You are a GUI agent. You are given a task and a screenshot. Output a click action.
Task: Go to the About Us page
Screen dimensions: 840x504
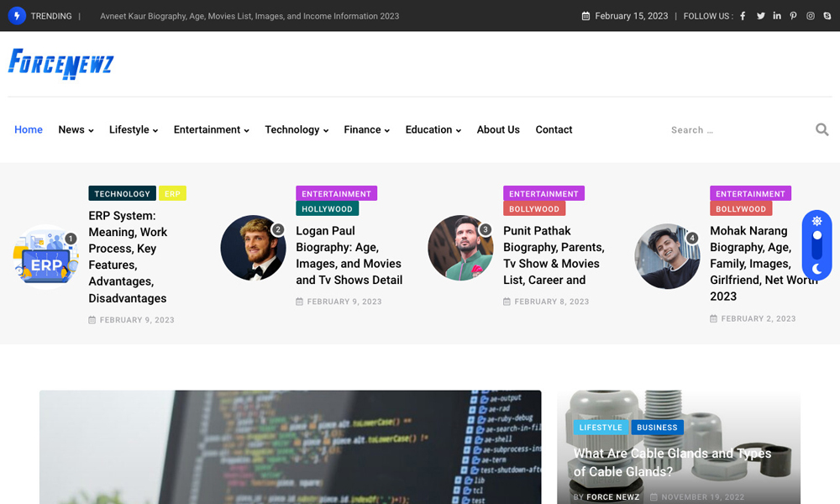click(498, 129)
